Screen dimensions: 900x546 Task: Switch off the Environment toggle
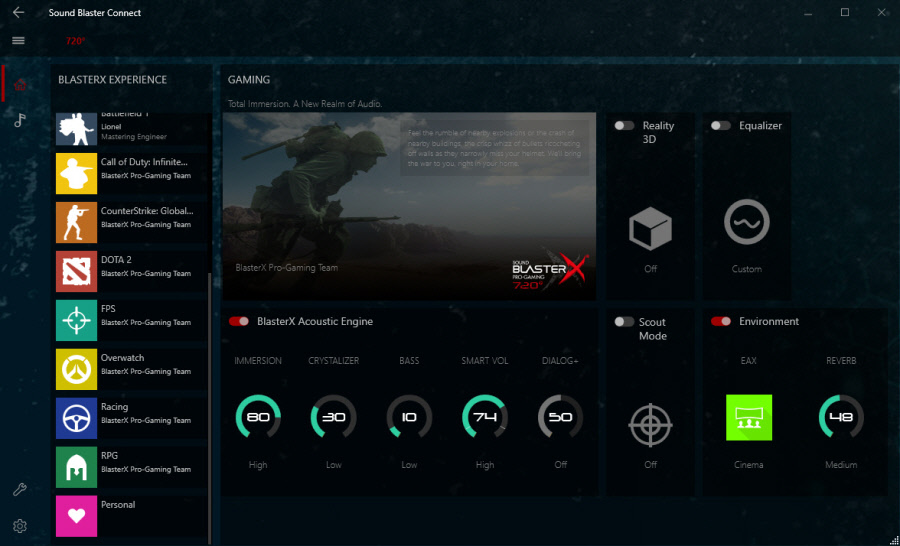(720, 322)
